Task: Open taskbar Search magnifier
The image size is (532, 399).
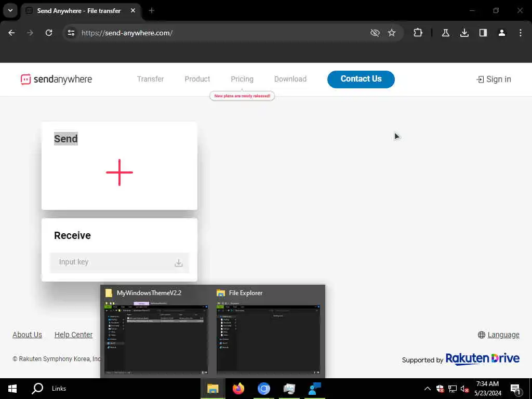Action: click(37, 389)
